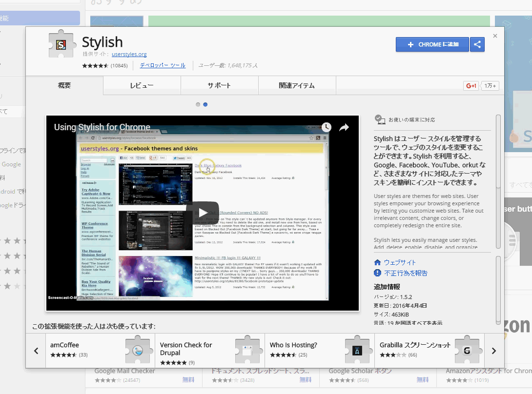Image resolution: width=532 pixels, height=394 pixels.
Task: Switch to the 概要 tab
Action: point(64,85)
